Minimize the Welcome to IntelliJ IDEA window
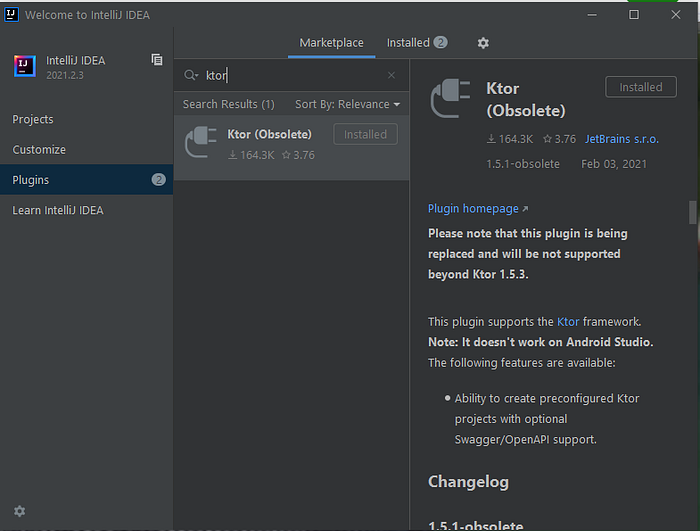The image size is (700, 531). (592, 15)
